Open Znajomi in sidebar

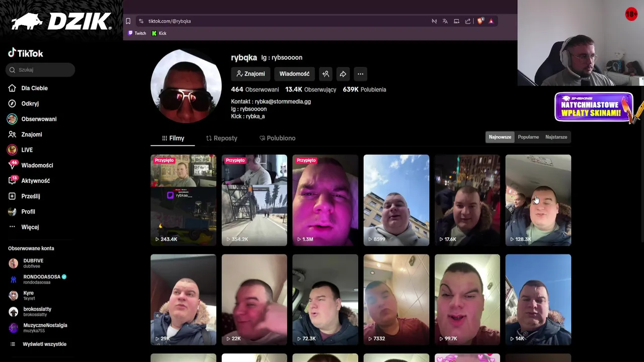(32, 134)
